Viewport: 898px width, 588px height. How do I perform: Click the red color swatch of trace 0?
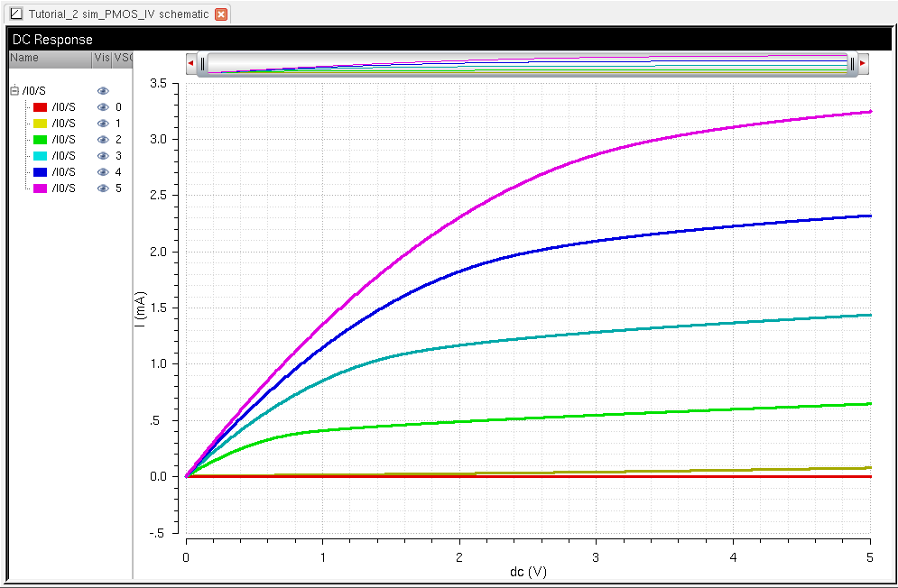40,107
